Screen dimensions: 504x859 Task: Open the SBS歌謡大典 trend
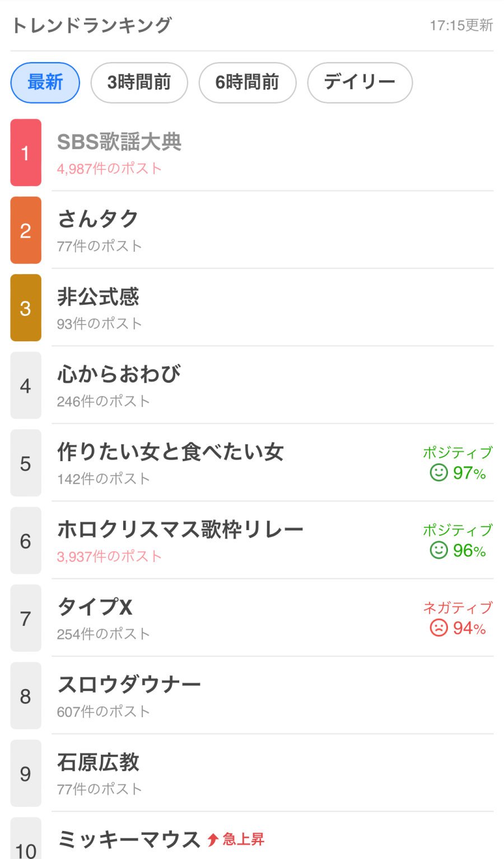(119, 142)
